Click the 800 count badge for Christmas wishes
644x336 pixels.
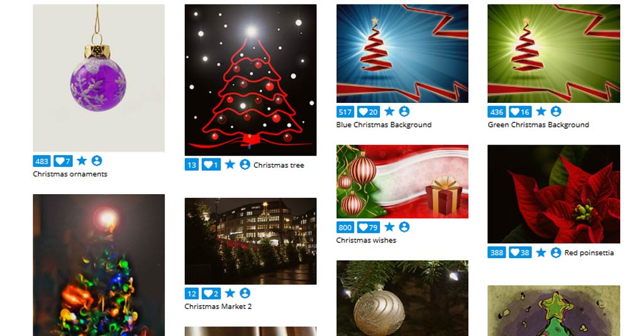click(345, 227)
